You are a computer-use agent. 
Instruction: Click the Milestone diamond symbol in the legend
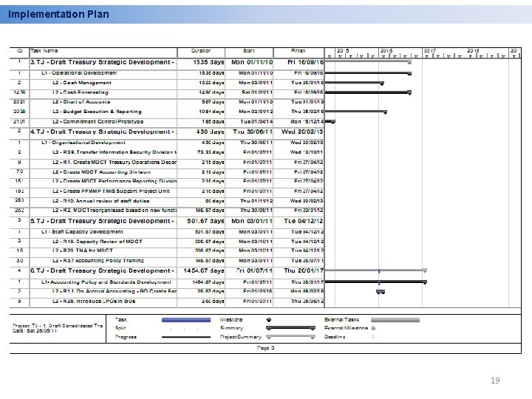point(268,320)
